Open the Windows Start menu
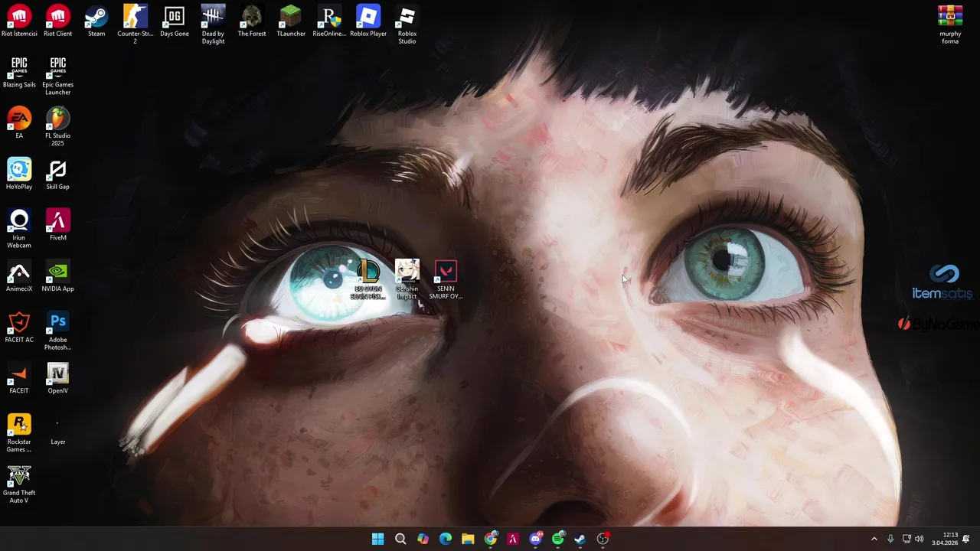 click(377, 539)
